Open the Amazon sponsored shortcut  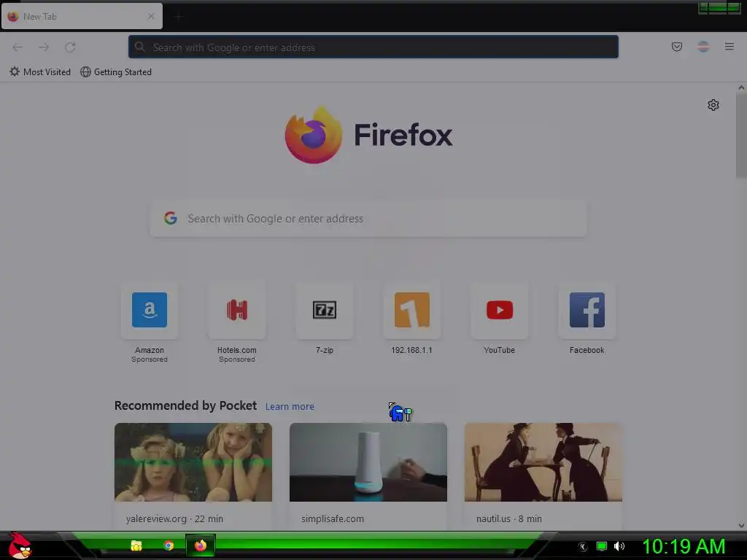coord(150,310)
